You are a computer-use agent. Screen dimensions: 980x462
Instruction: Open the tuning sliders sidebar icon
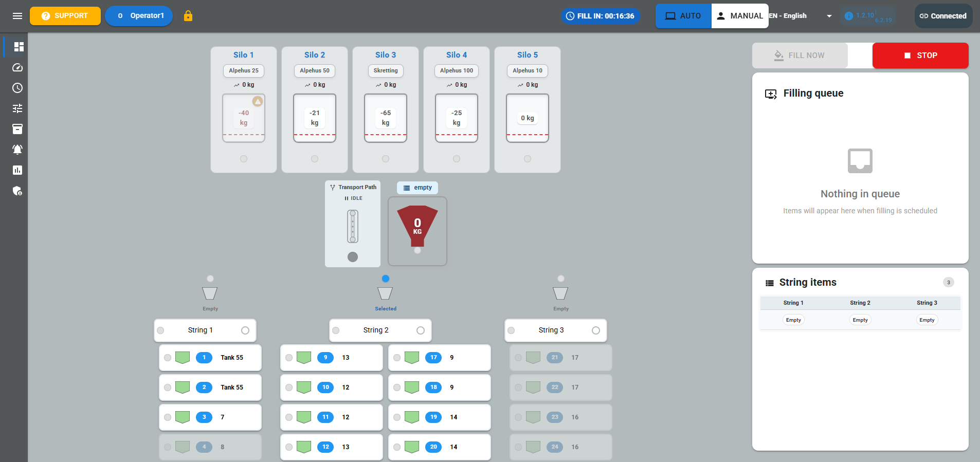[17, 108]
